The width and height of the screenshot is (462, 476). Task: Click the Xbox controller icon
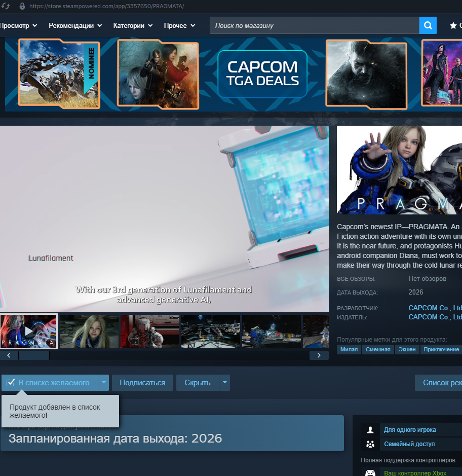coord(370,473)
